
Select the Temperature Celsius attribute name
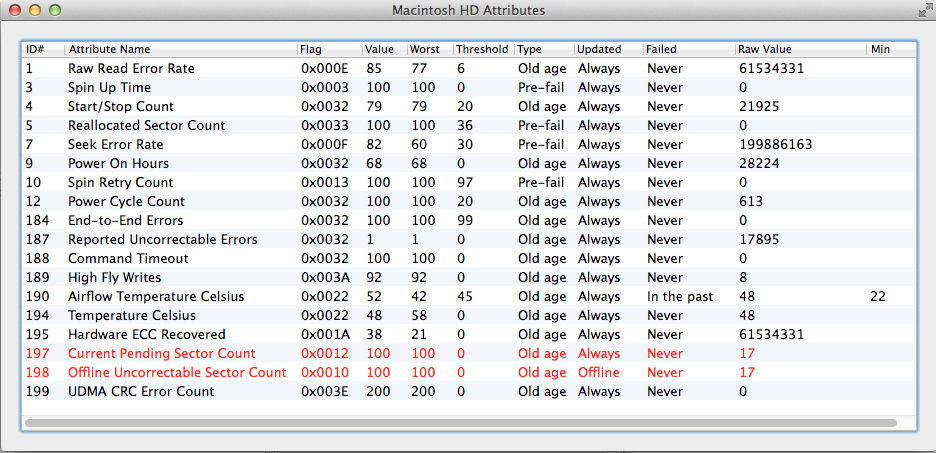[132, 316]
